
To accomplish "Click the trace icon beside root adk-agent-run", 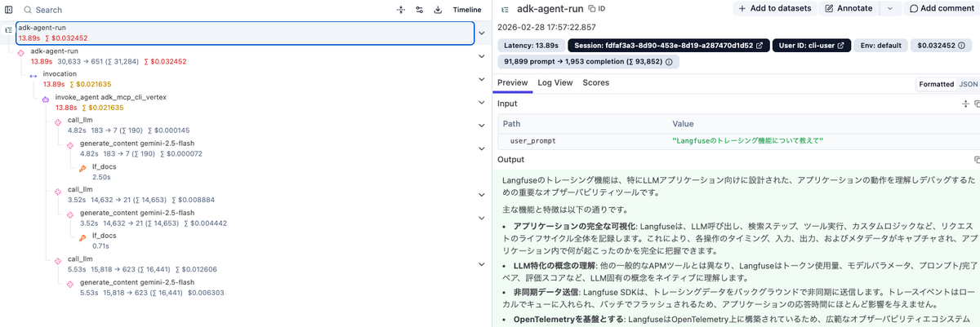I will 9,29.
